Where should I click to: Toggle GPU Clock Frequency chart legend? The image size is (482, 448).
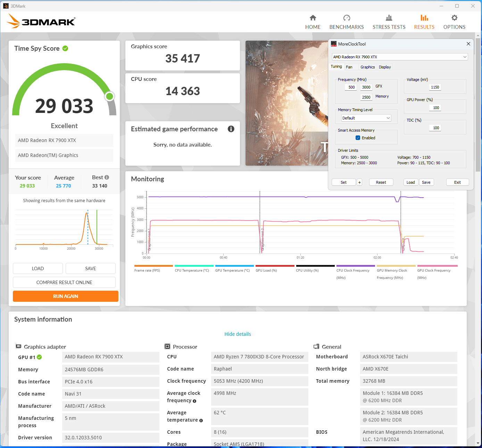click(x=437, y=272)
